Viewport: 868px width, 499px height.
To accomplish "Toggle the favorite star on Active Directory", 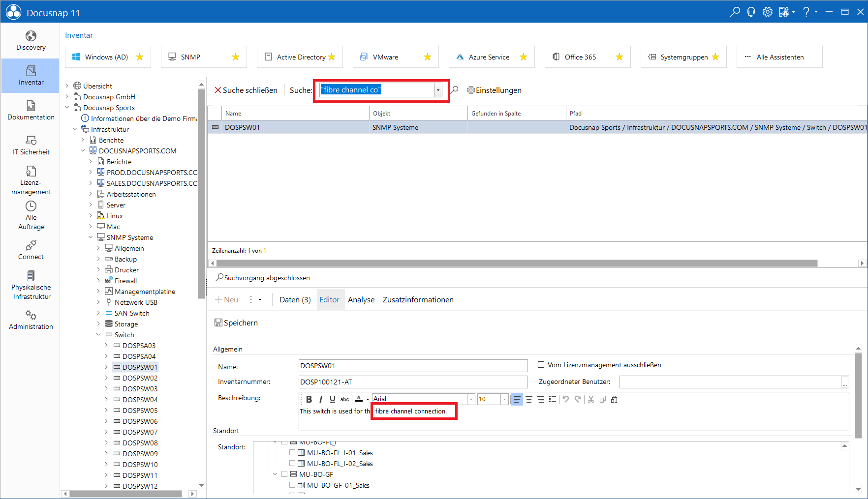I will 332,57.
